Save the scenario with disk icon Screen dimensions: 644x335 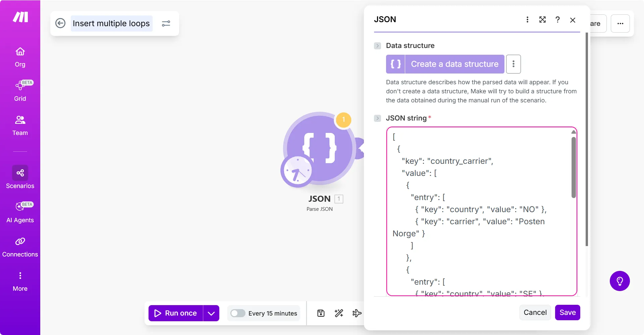tap(321, 313)
